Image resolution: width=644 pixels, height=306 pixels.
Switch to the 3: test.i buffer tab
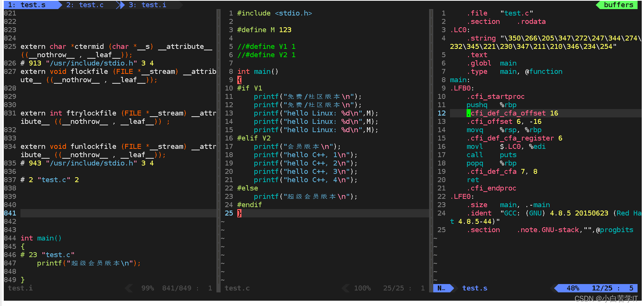click(147, 5)
